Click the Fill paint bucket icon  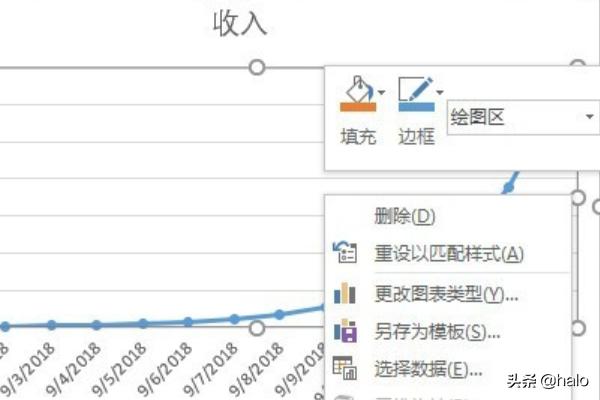click(x=359, y=89)
